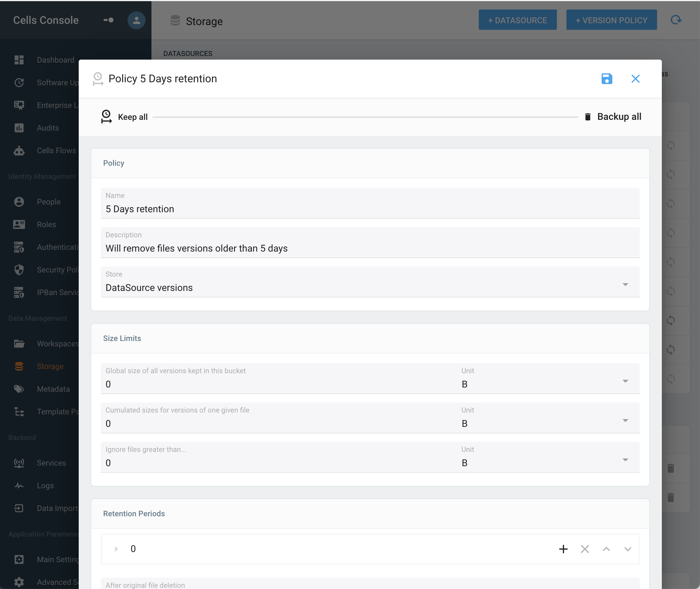Move retention period 0 down
700x589 pixels.
click(628, 549)
